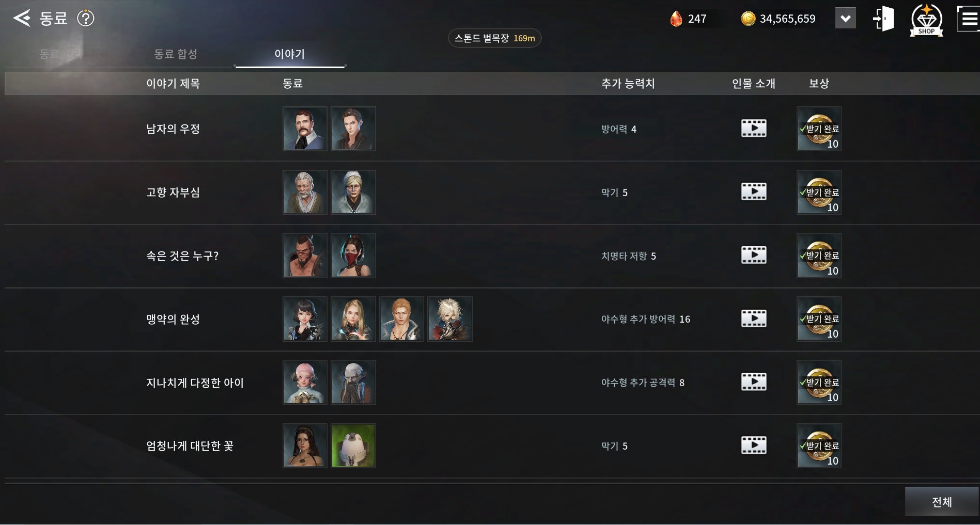980x525 pixels.
Task: Click the reward coin for 고향 자부심
Action: 819,192
